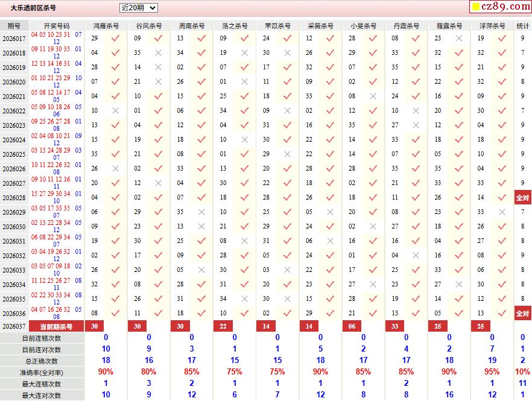532x401 pixels.
Task: Click the red current kill number 22 under 荡之杀号
Action: pyautogui.click(x=223, y=326)
